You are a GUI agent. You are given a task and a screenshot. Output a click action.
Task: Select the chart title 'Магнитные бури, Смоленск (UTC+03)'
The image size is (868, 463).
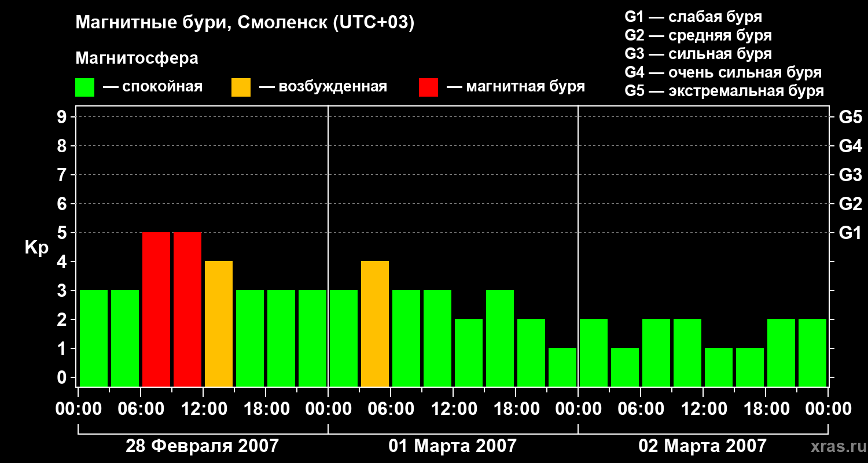pos(245,23)
